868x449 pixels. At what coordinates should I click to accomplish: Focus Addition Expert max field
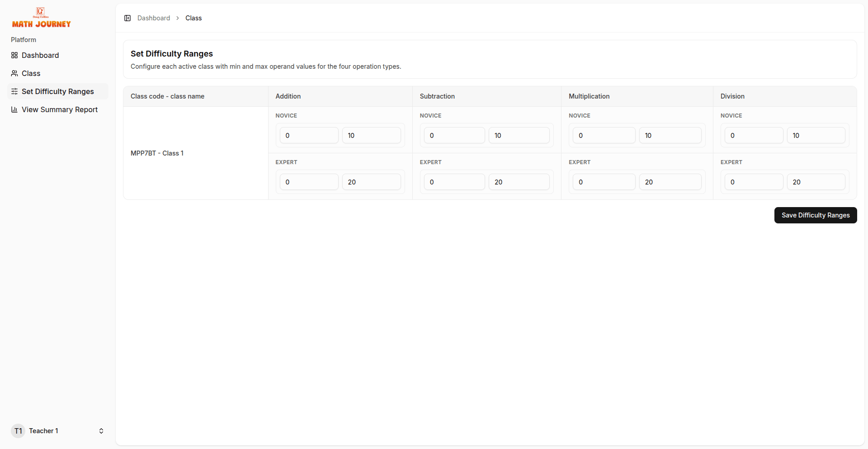pos(372,182)
